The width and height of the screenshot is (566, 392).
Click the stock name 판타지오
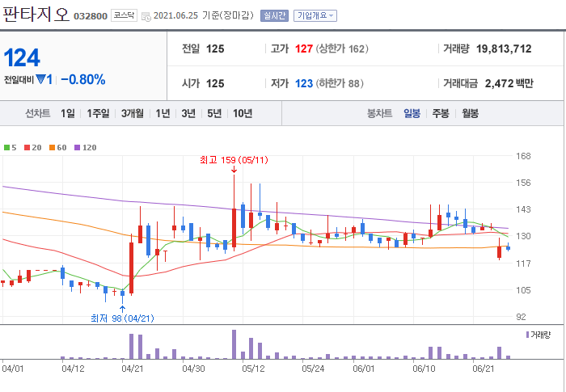[36, 15]
